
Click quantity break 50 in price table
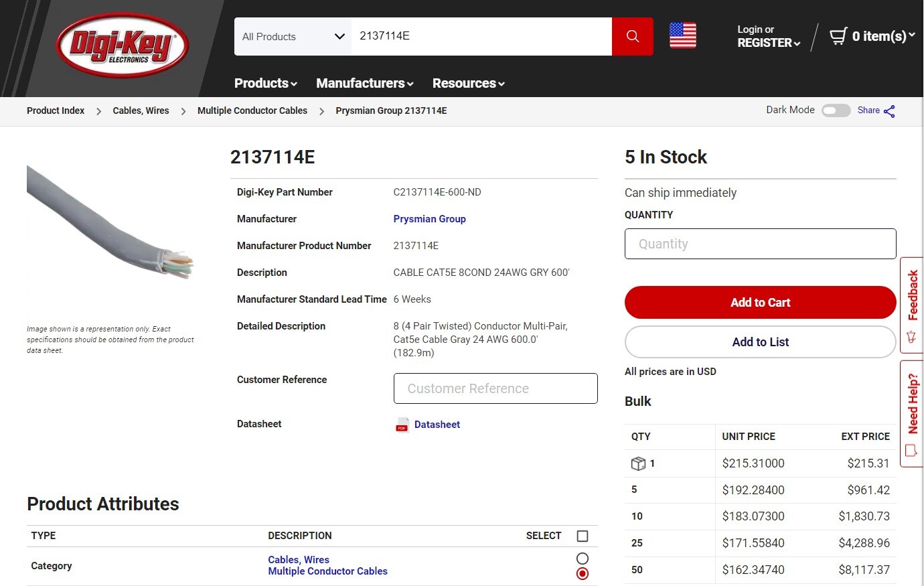(x=637, y=570)
